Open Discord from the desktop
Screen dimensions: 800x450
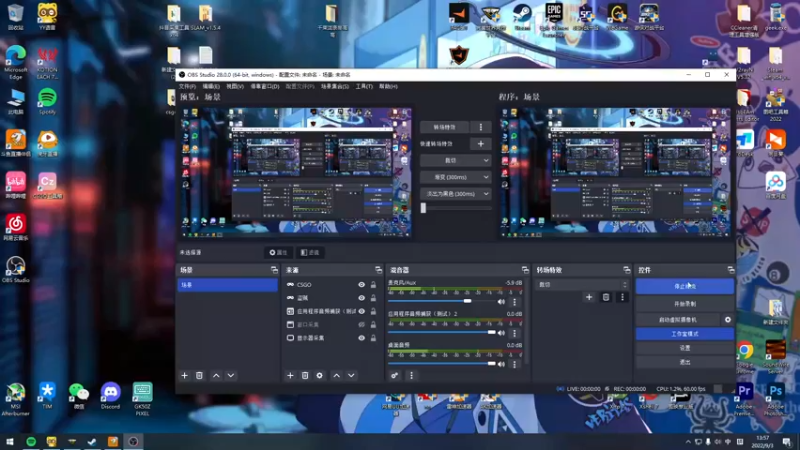coord(110,395)
